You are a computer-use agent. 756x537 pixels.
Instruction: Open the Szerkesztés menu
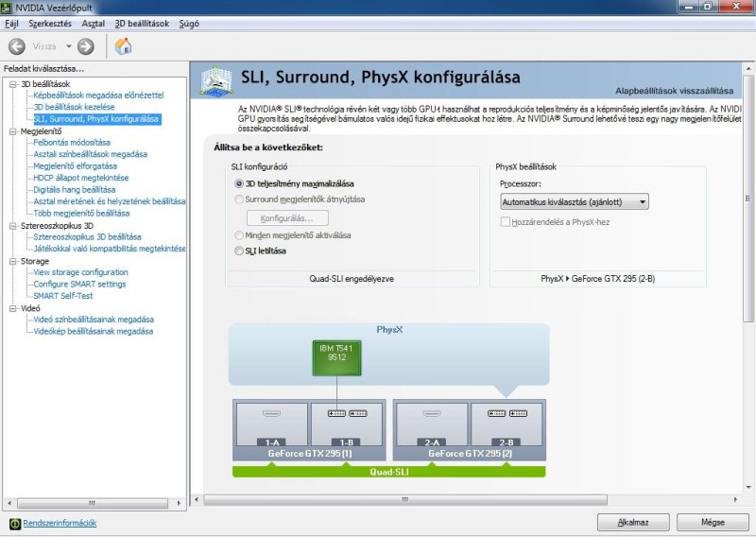pyautogui.click(x=50, y=23)
